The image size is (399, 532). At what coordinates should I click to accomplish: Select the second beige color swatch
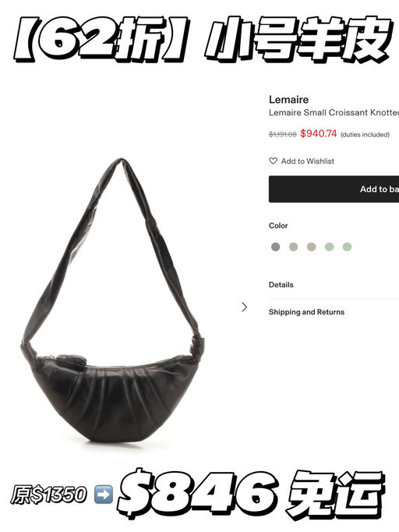click(311, 246)
